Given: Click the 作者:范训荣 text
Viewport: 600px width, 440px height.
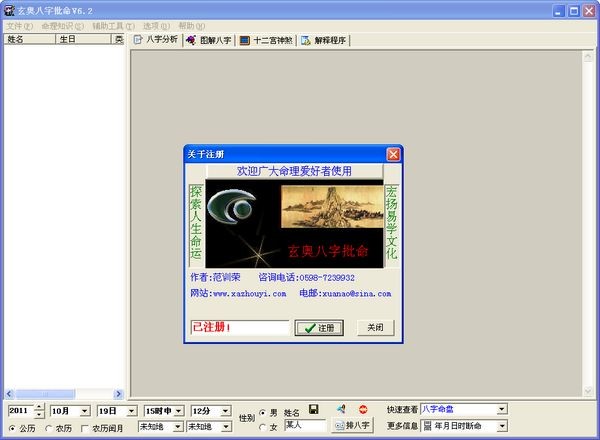Looking at the screenshot, I should click(215, 277).
